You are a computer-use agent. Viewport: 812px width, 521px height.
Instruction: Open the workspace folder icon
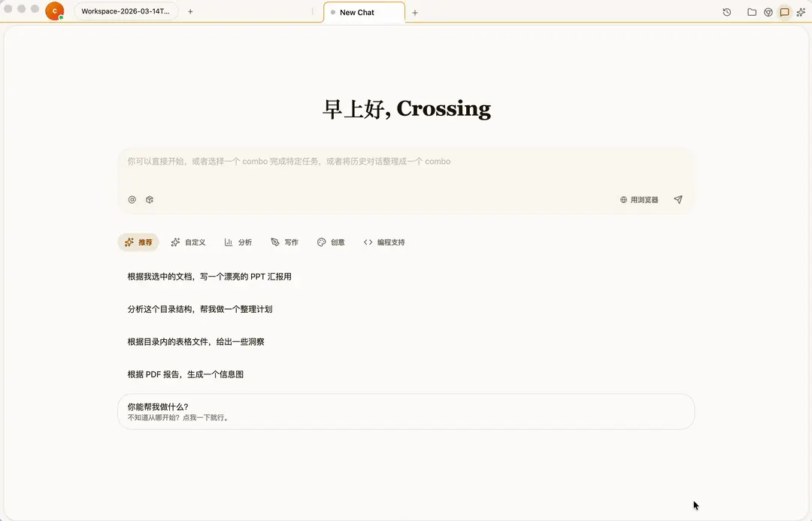(x=752, y=12)
